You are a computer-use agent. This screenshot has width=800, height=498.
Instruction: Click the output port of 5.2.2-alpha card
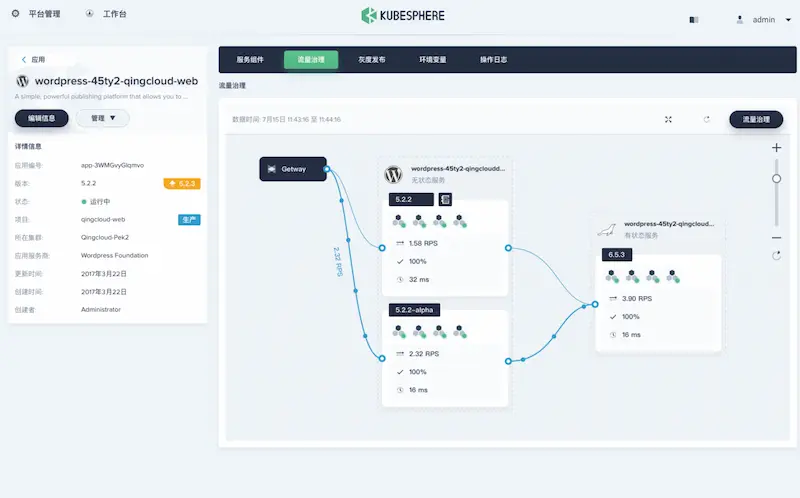[508, 361]
